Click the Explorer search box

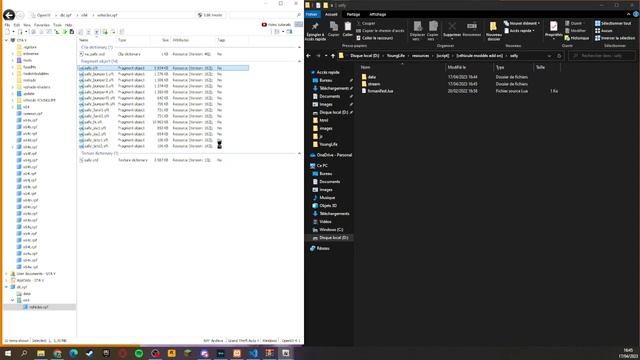pyautogui.click(x=601, y=56)
